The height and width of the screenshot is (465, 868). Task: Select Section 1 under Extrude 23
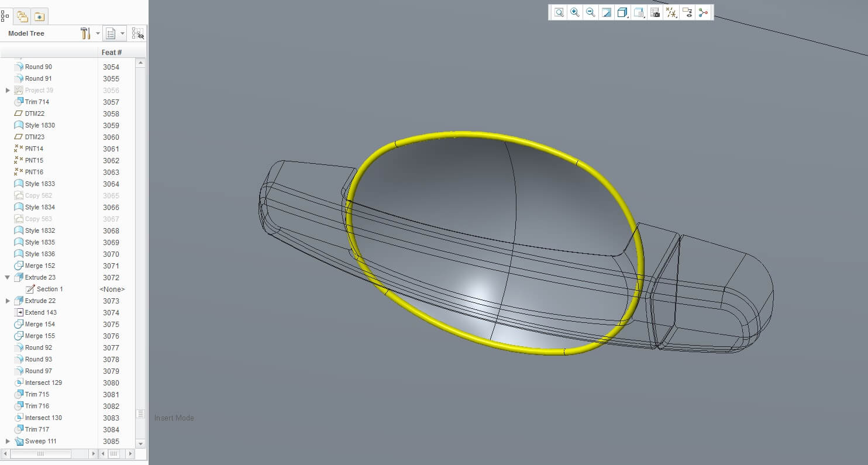point(49,289)
